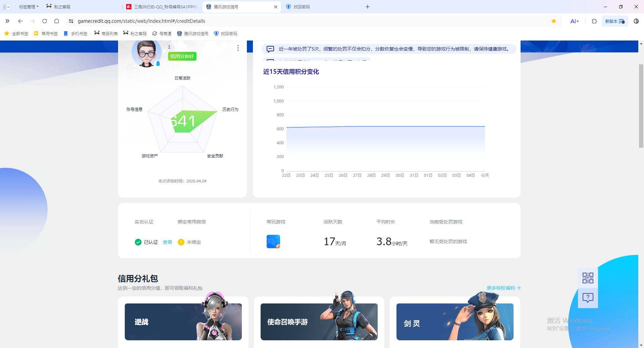The width and height of the screenshot is (644, 348).
Task: Click the 已认证 green verified checkmark
Action: 138,242
